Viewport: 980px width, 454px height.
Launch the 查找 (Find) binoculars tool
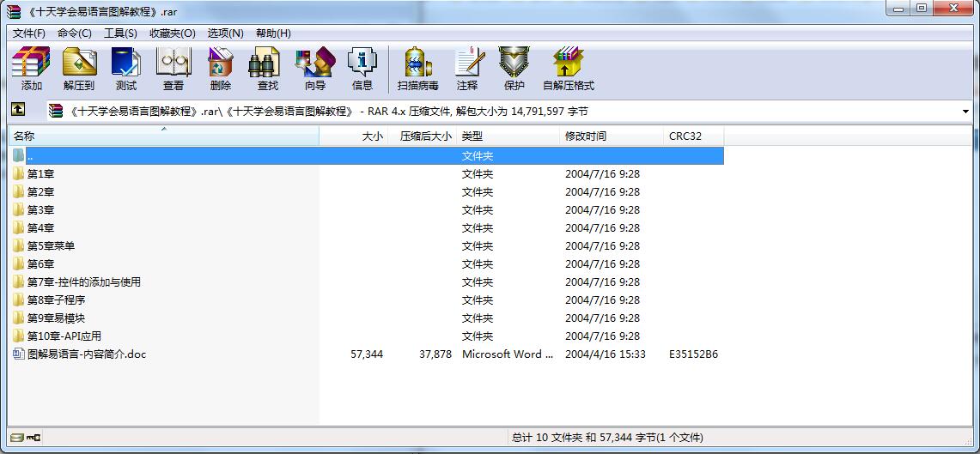[x=267, y=69]
